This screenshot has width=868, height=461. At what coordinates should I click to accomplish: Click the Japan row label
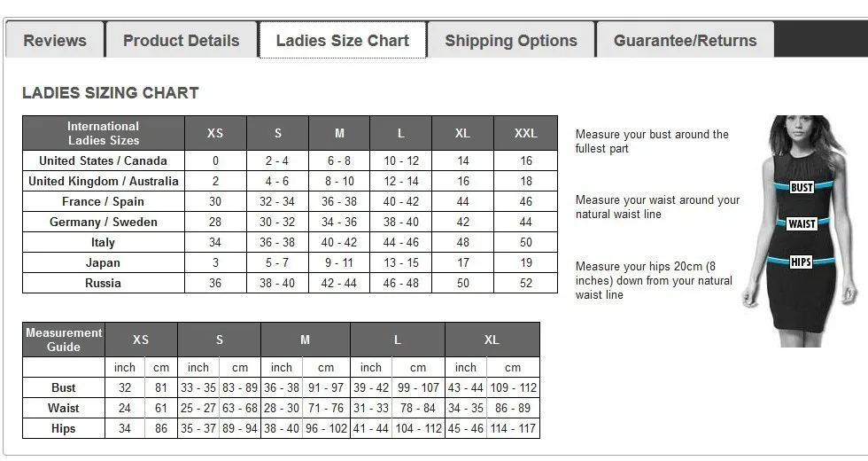pyautogui.click(x=103, y=262)
